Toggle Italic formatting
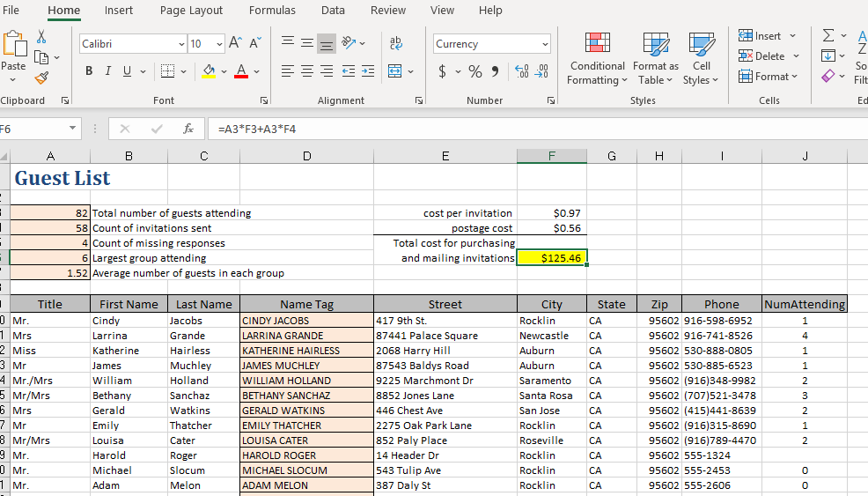868x496 pixels. (x=108, y=71)
